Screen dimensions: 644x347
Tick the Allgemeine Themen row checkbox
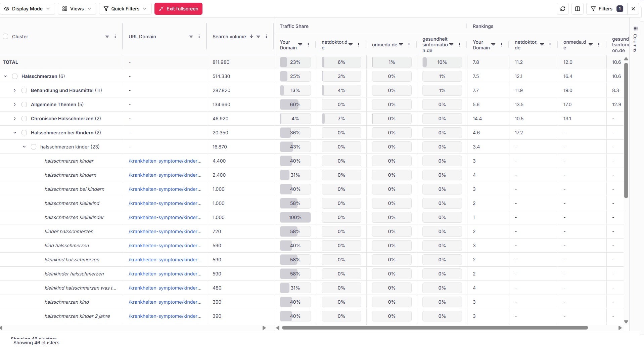click(24, 104)
